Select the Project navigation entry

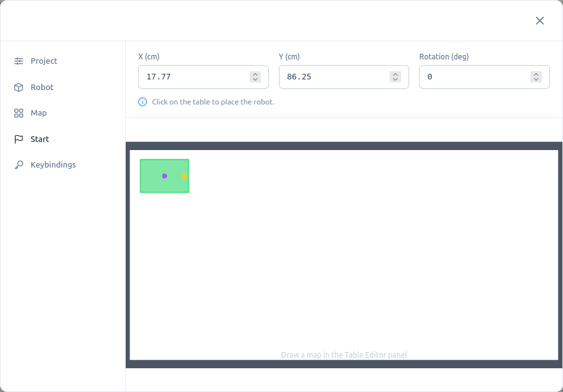tap(44, 61)
